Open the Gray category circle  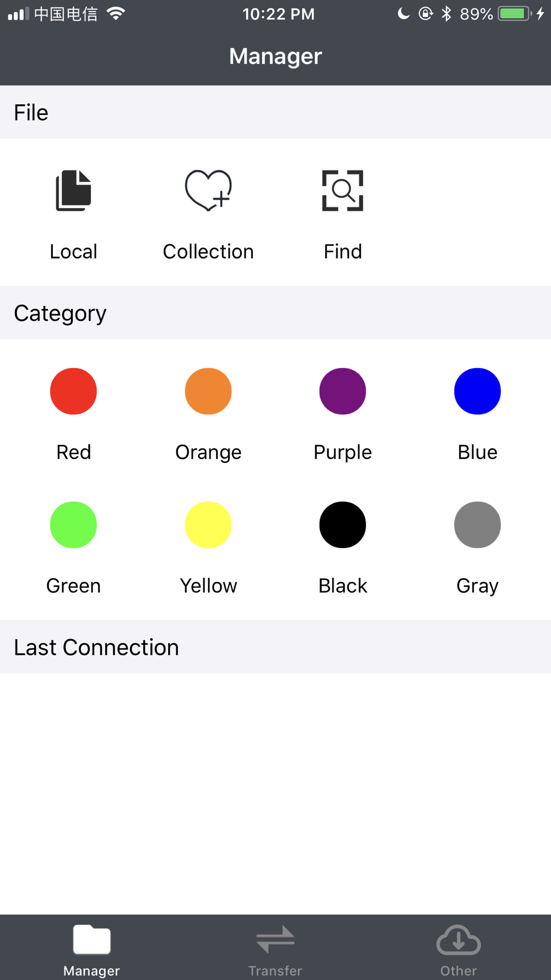(x=477, y=525)
